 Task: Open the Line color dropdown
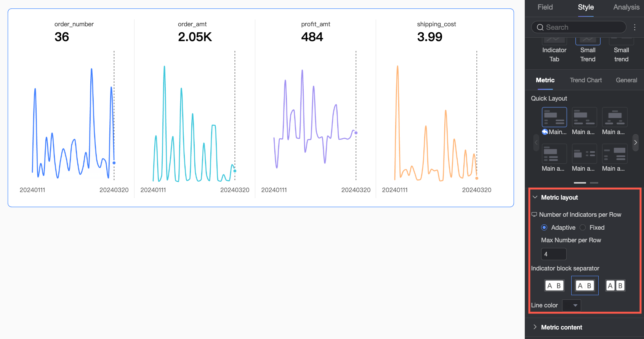(571, 305)
